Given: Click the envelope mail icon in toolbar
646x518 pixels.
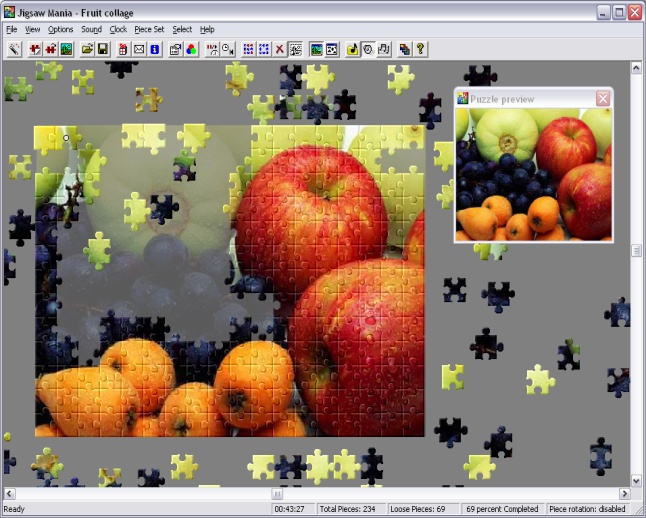Looking at the screenshot, I should point(139,48).
